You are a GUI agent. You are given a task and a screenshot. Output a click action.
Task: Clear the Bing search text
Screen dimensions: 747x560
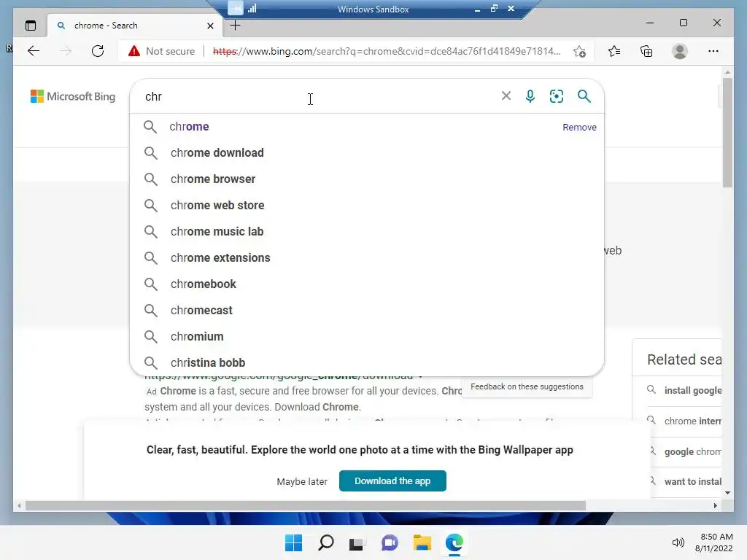(506, 96)
